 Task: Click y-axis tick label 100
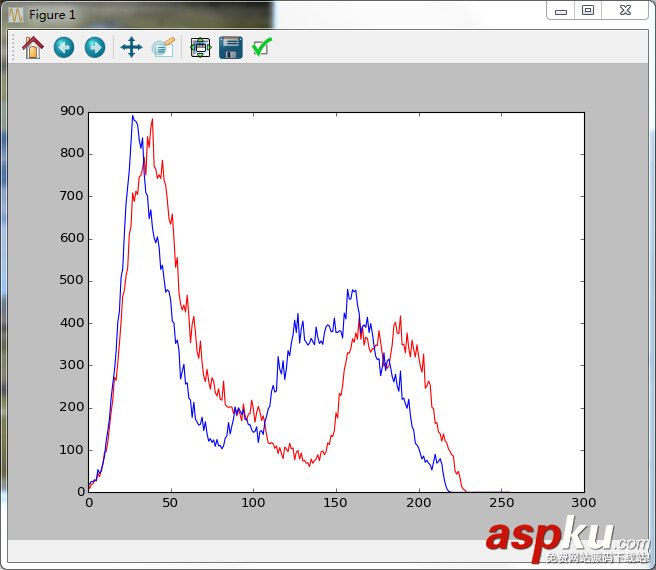(72, 450)
